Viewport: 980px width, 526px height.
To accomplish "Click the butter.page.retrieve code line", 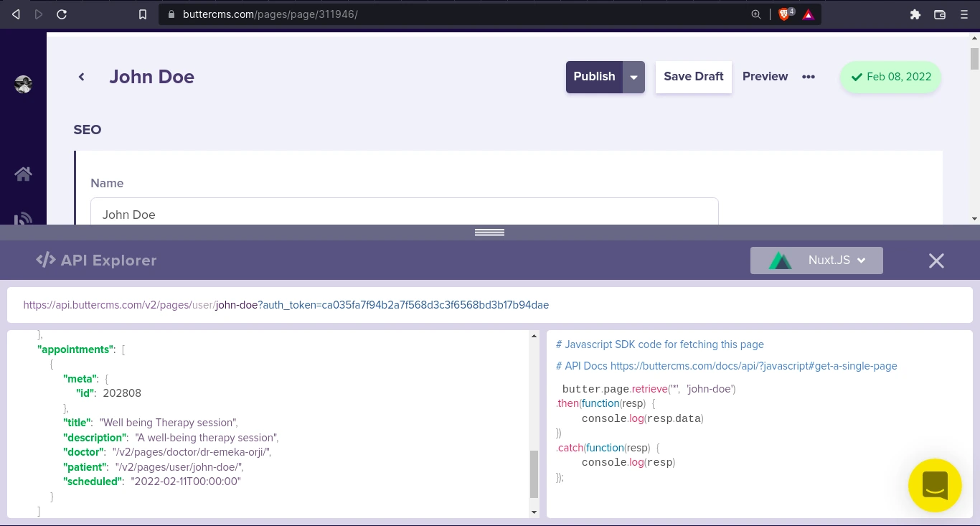I will pos(649,389).
